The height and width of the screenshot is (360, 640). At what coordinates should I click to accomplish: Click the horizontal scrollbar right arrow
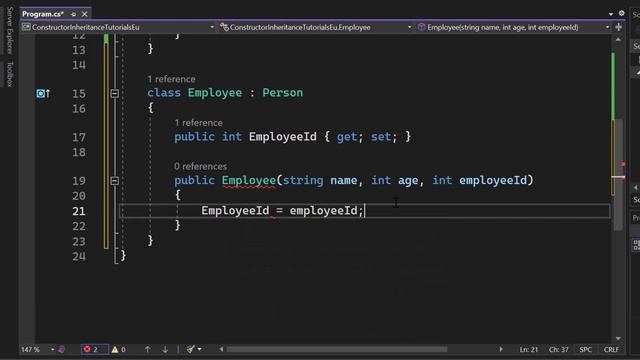(x=501, y=349)
